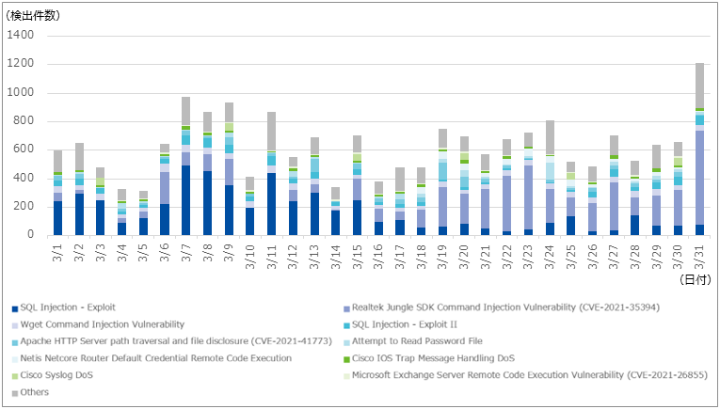The image size is (720, 409).
Task: Select the 'SQL Injection - Exploit II' label
Action: click(x=405, y=325)
